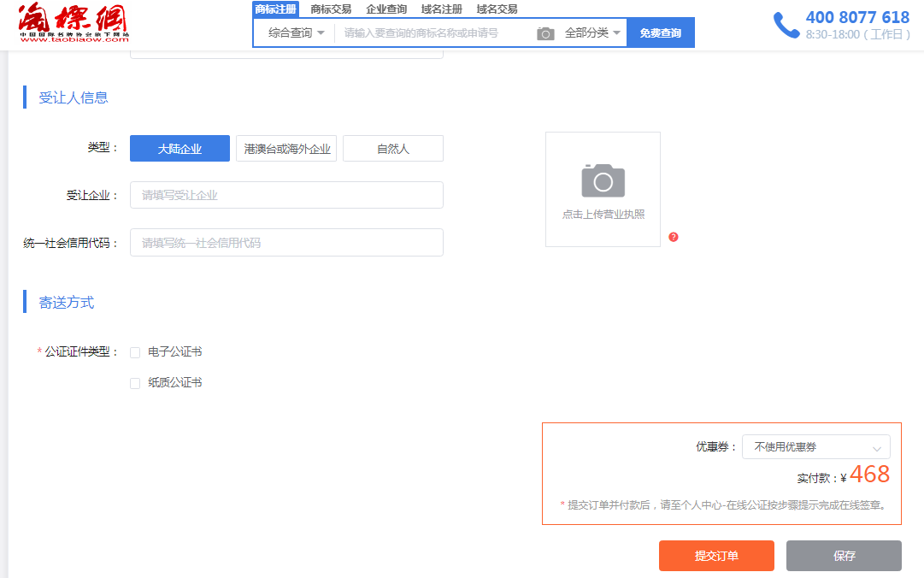The image size is (924, 578).
Task: Click the red help question mark icon
Action: 674,237
